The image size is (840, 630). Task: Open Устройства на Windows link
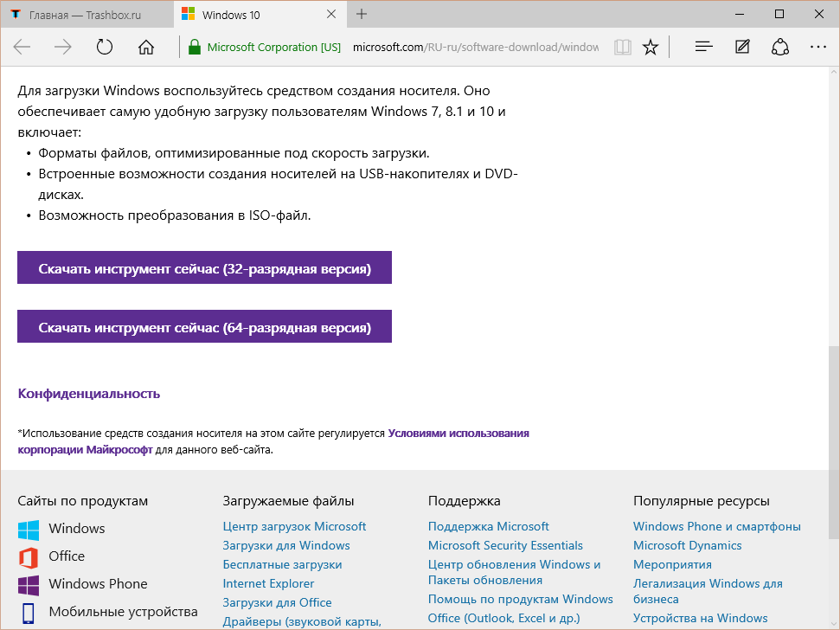pyautogui.click(x=700, y=618)
